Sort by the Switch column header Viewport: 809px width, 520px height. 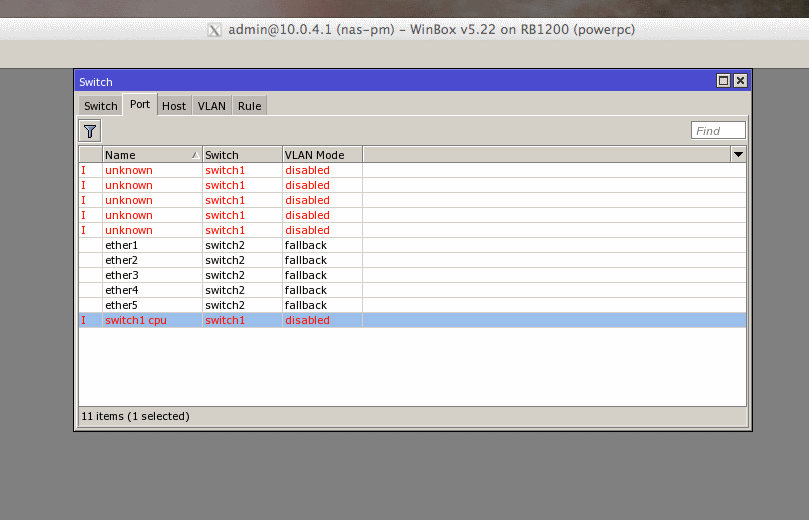[242, 155]
